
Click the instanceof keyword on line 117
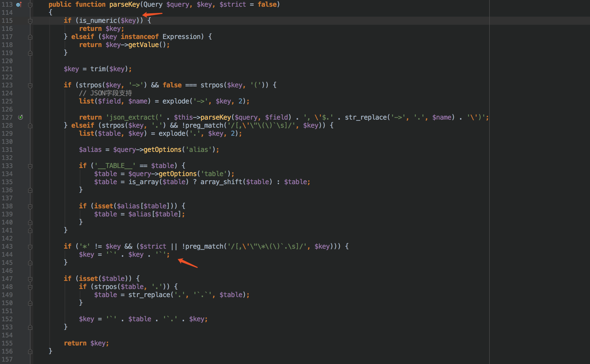point(140,36)
